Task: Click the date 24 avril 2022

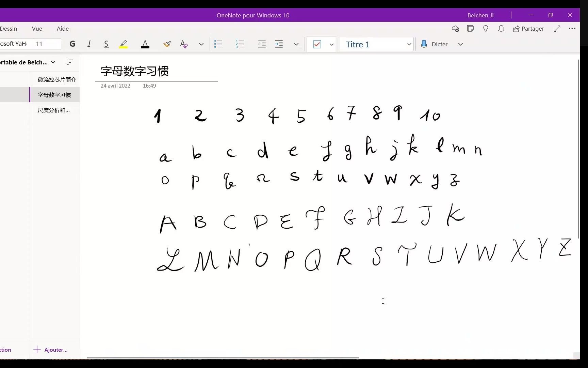Action: (115, 86)
